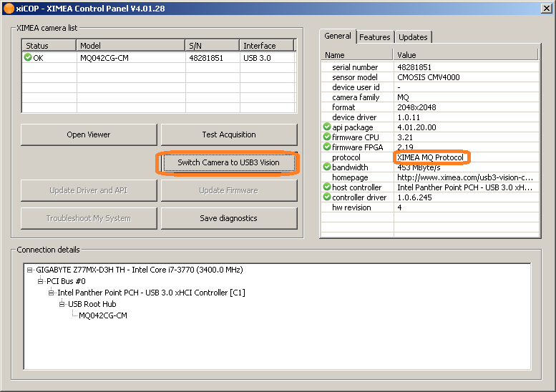Click the Update Firmware button

229,190
